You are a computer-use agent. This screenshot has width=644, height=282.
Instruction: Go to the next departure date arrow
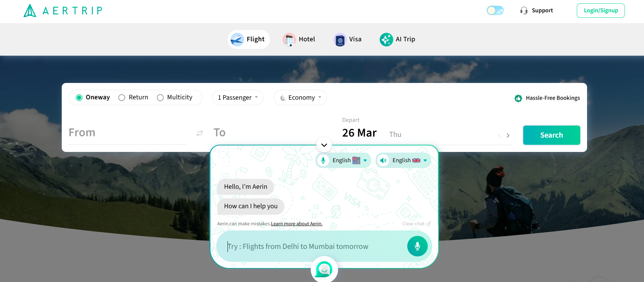point(508,136)
